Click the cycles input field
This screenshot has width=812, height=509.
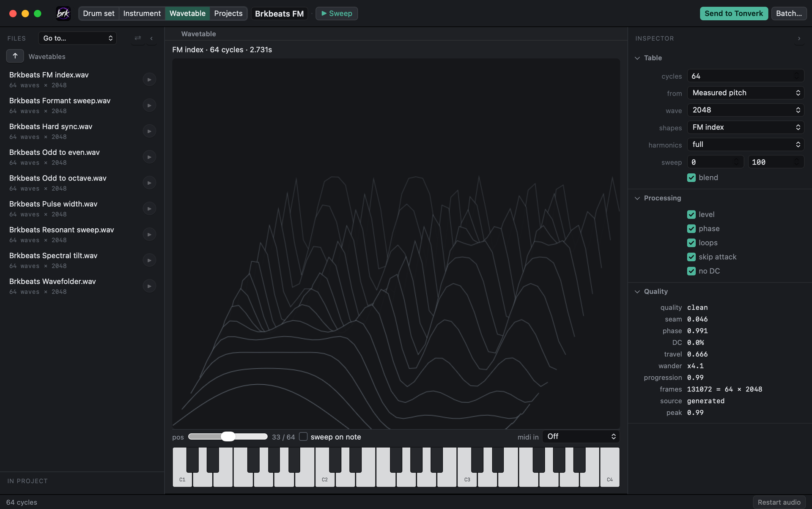(x=746, y=76)
